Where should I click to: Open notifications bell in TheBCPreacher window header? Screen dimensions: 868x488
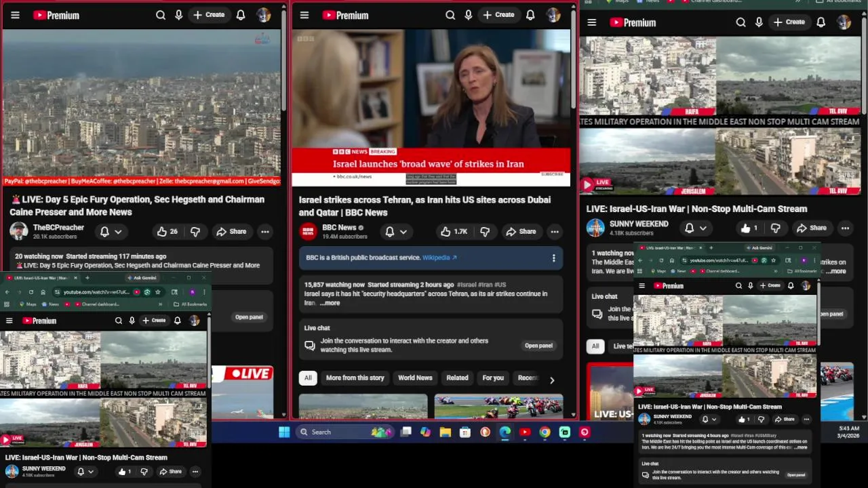click(241, 15)
